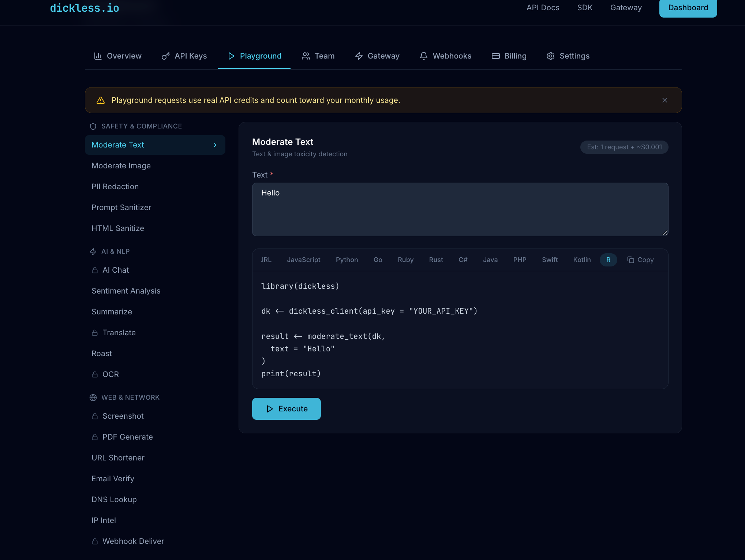The image size is (745, 560).
Task: Open Settings via the gear icon
Action: point(551,56)
